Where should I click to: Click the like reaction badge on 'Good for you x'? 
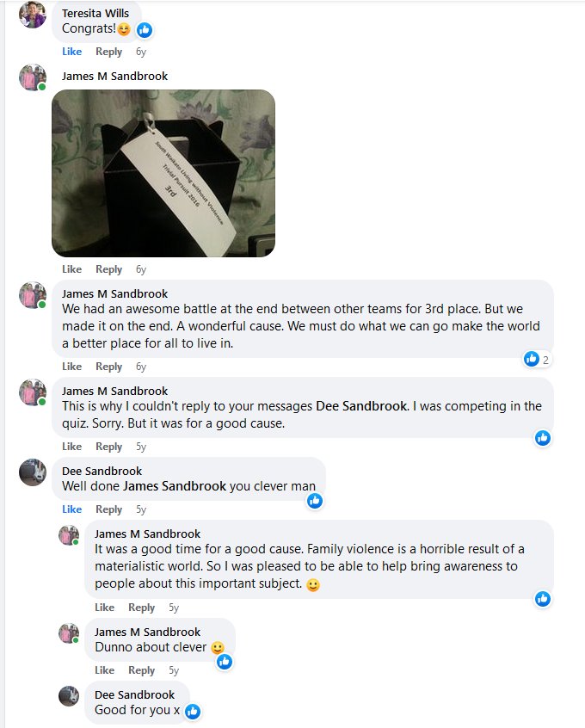pos(193,712)
